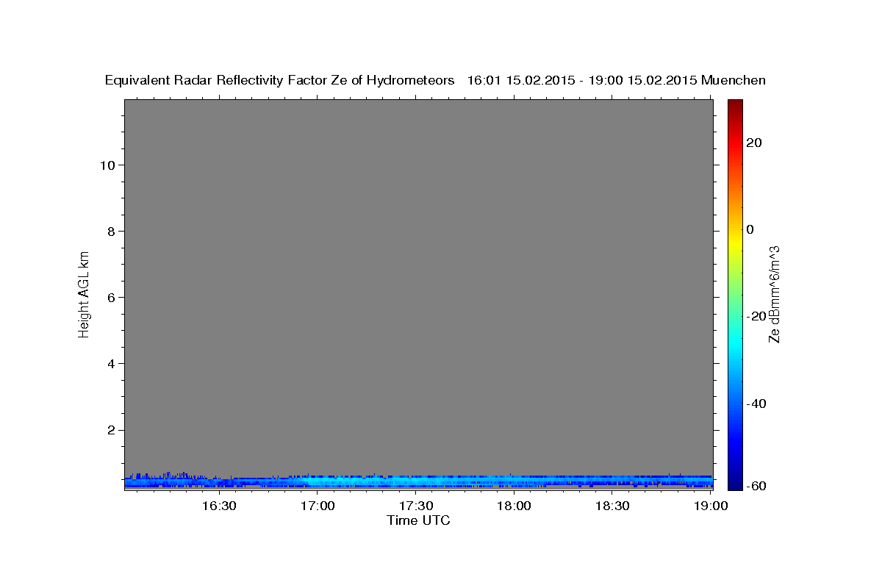Click the '17:30' time tick label
882x588 pixels.
(x=415, y=506)
